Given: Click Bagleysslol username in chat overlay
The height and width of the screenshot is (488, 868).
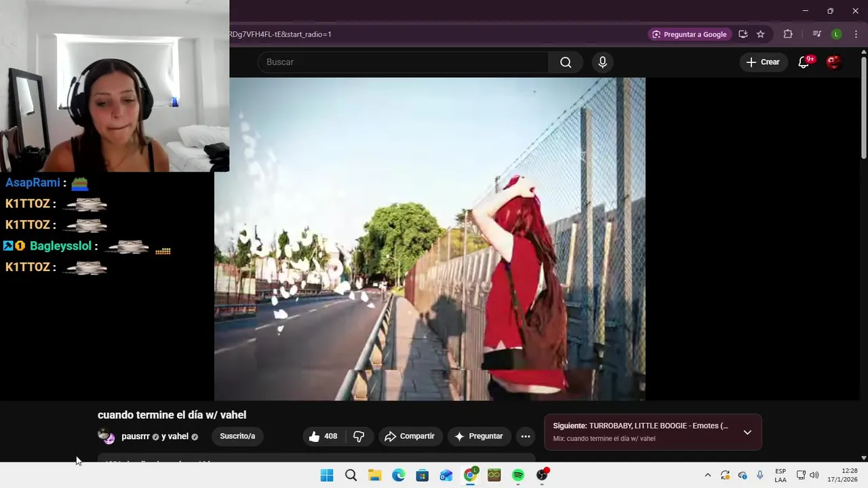Looking at the screenshot, I should click(x=60, y=246).
